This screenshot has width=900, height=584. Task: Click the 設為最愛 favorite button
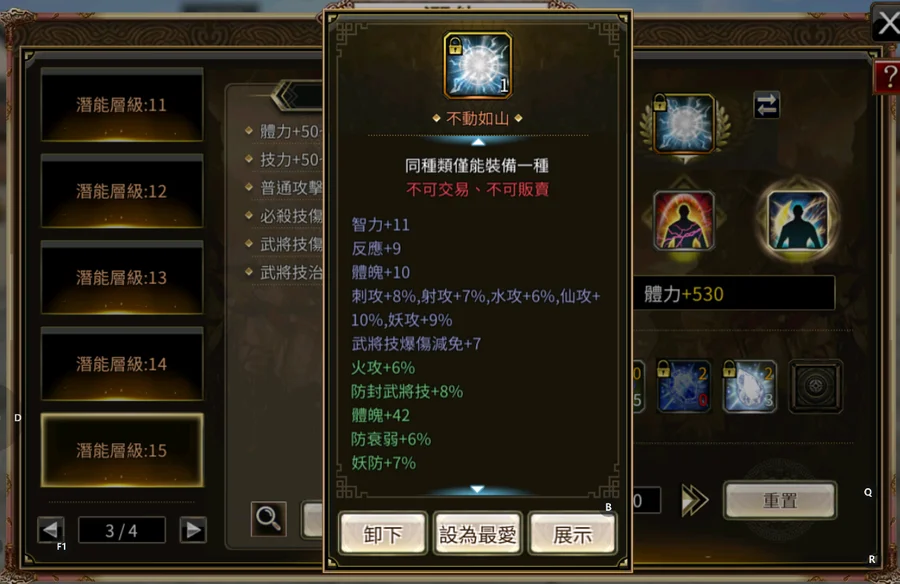[x=478, y=534]
